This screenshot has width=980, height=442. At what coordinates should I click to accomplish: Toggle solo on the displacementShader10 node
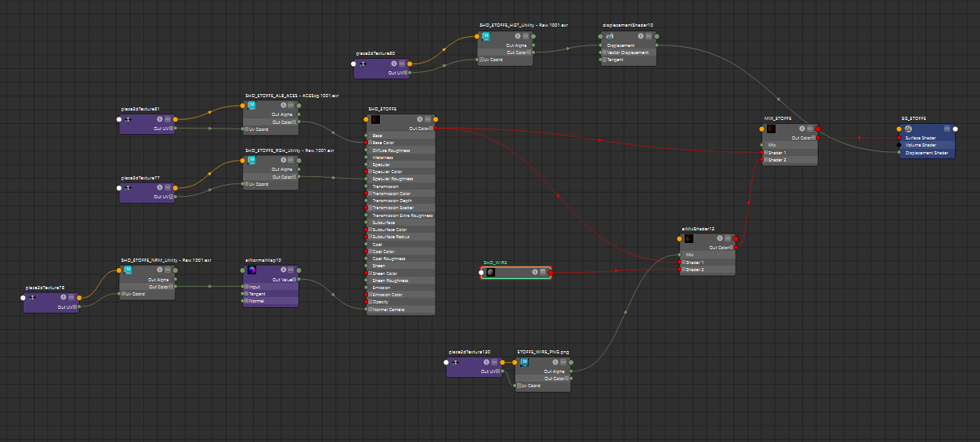click(640, 36)
